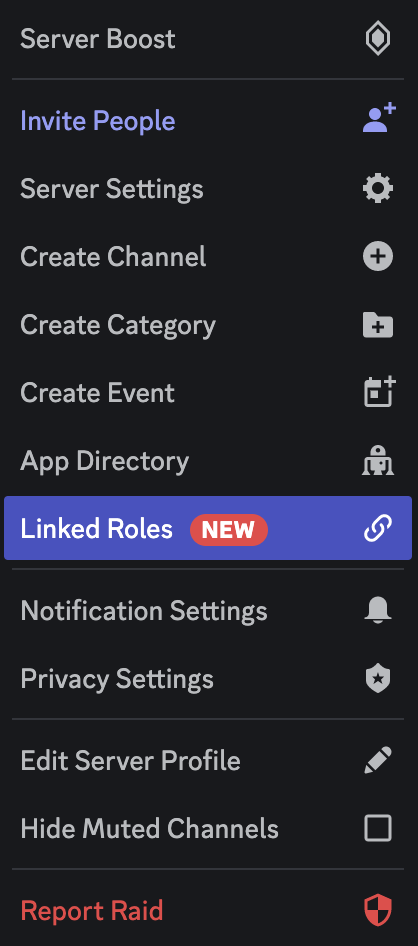This screenshot has width=418, height=946.
Task: Click the Privacy Settings shield-star icon
Action: point(378,679)
